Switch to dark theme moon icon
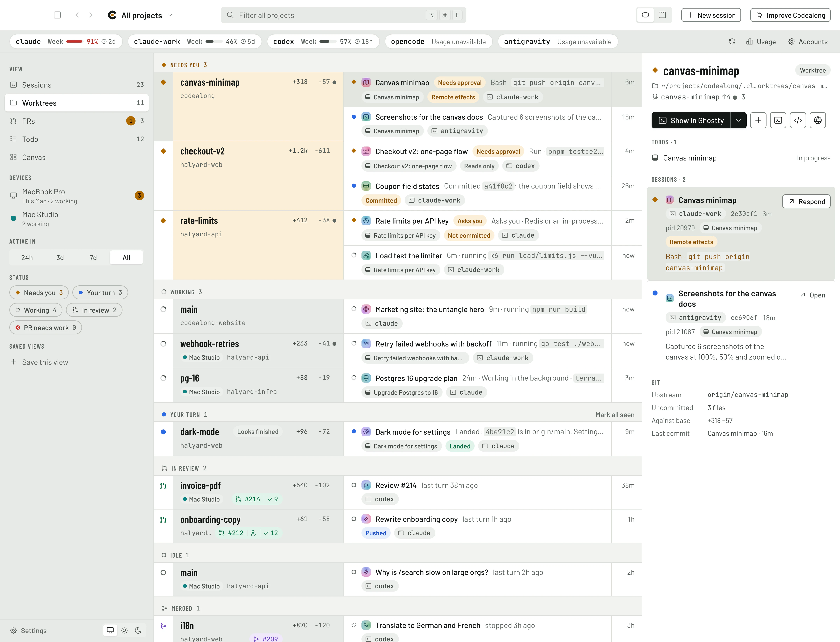The width and height of the screenshot is (840, 642). point(138,631)
